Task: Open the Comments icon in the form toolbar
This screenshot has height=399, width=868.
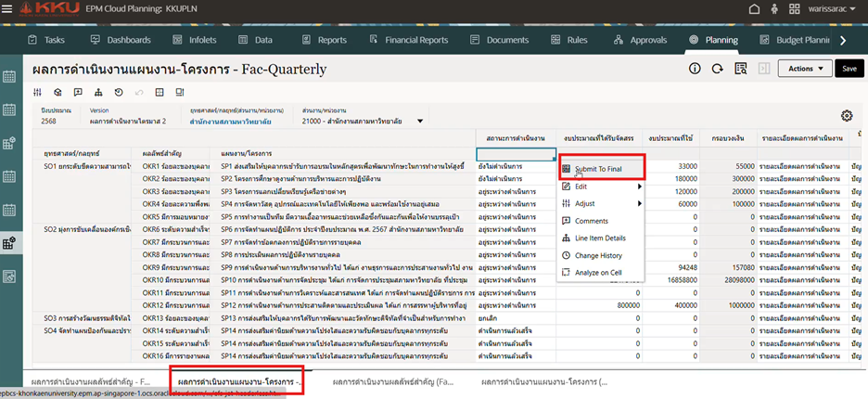Action: coord(78,92)
